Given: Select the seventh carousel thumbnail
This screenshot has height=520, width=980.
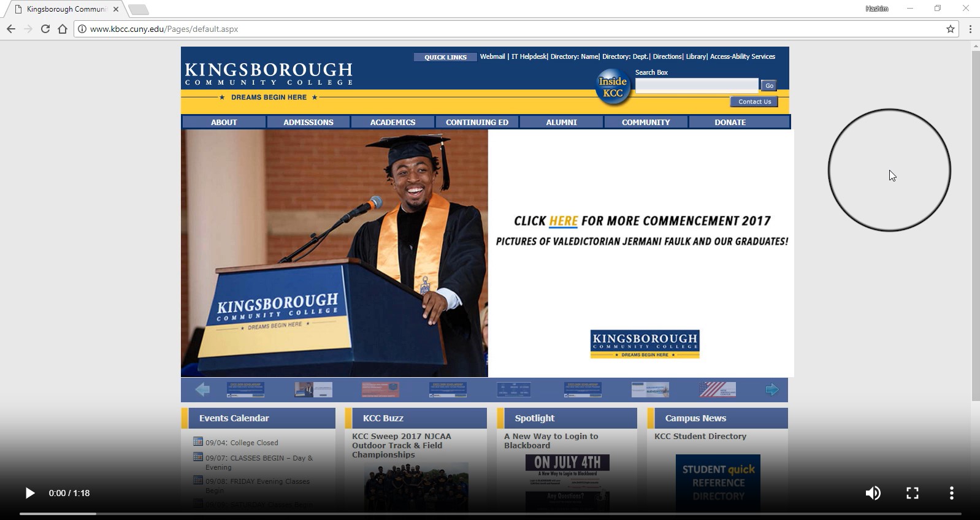Looking at the screenshot, I should 650,389.
